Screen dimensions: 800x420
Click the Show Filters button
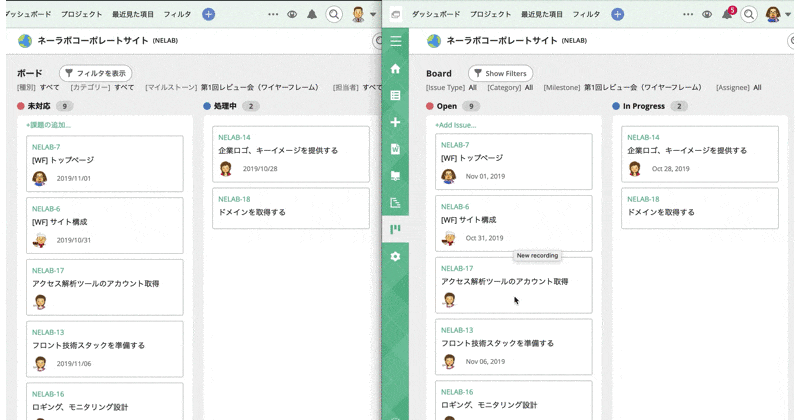tap(500, 73)
